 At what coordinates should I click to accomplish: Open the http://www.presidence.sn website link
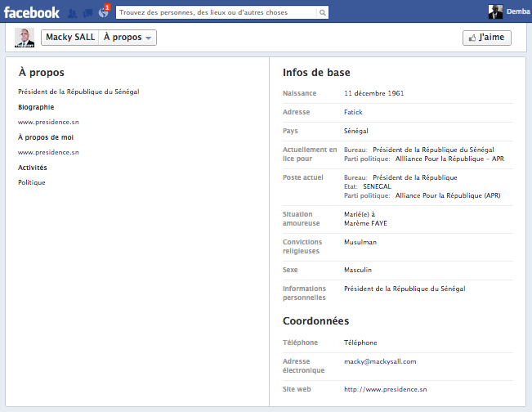pyautogui.click(x=386, y=389)
